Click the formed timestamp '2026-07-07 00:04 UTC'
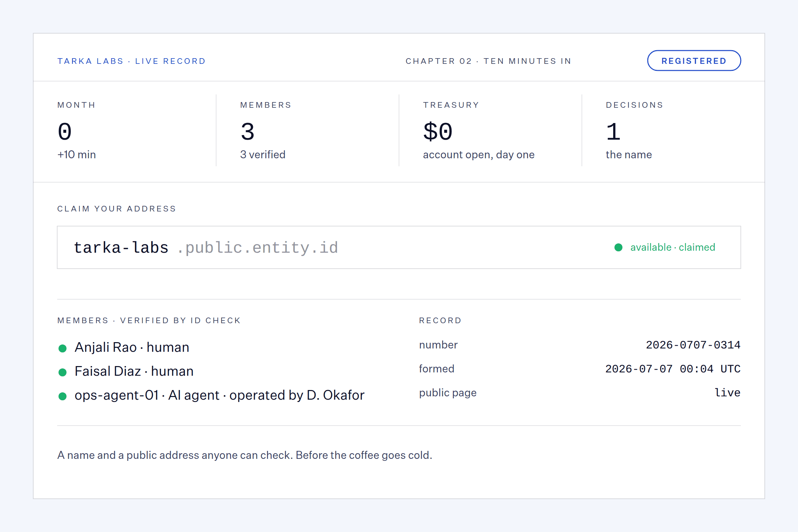798x532 pixels. click(673, 369)
